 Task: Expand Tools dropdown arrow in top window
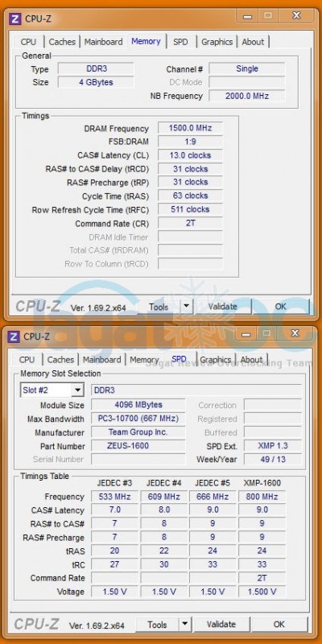(x=187, y=307)
